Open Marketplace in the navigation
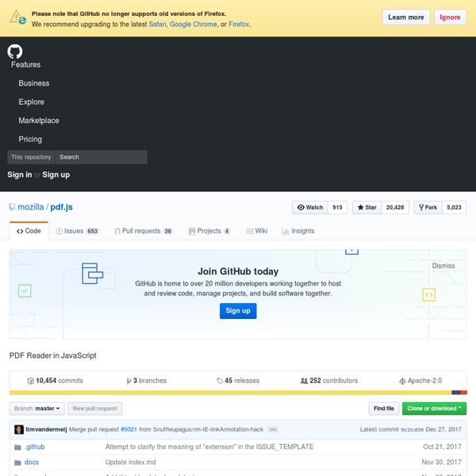 pos(39,121)
